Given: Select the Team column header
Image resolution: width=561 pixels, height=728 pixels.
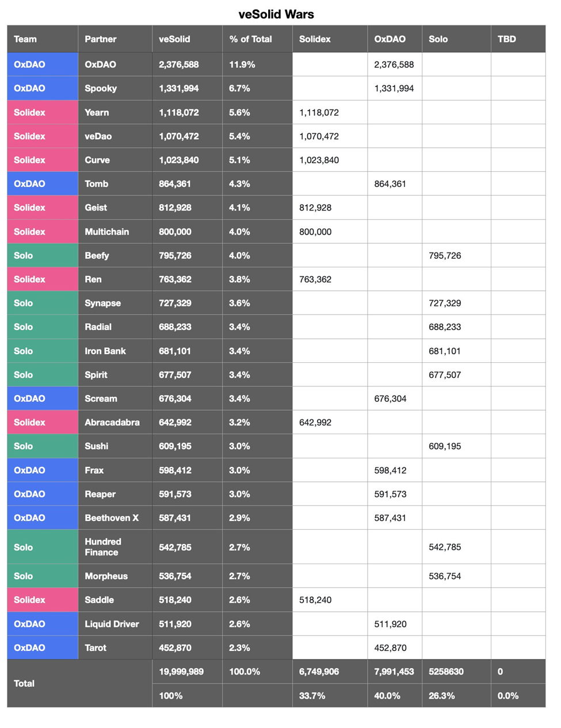Looking at the screenshot, I should 43,39.
